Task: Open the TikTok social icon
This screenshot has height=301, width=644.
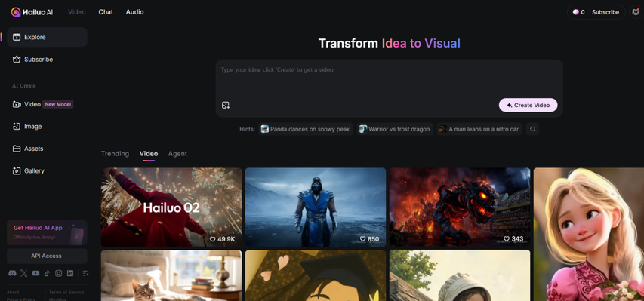Action: point(47,273)
